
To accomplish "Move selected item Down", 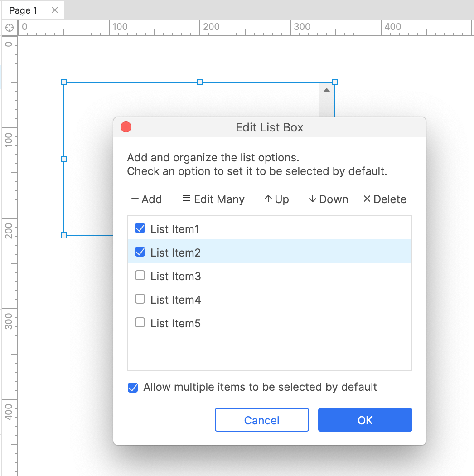I will pyautogui.click(x=328, y=199).
